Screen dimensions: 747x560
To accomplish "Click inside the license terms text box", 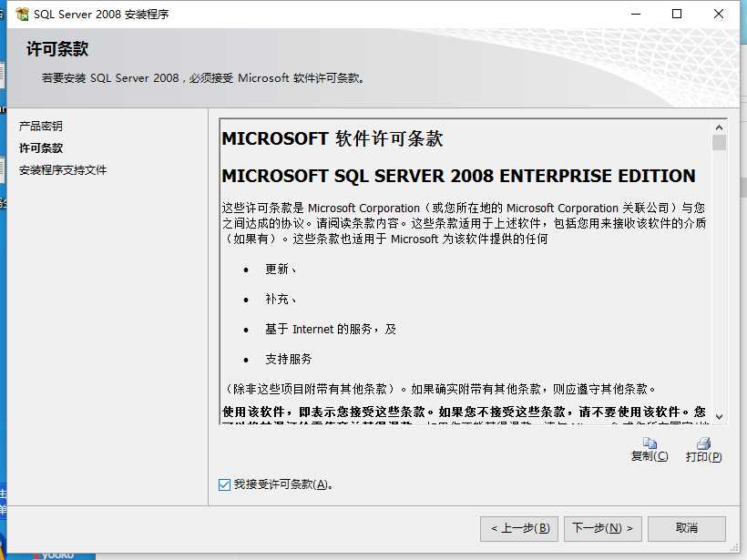I will click(x=466, y=271).
